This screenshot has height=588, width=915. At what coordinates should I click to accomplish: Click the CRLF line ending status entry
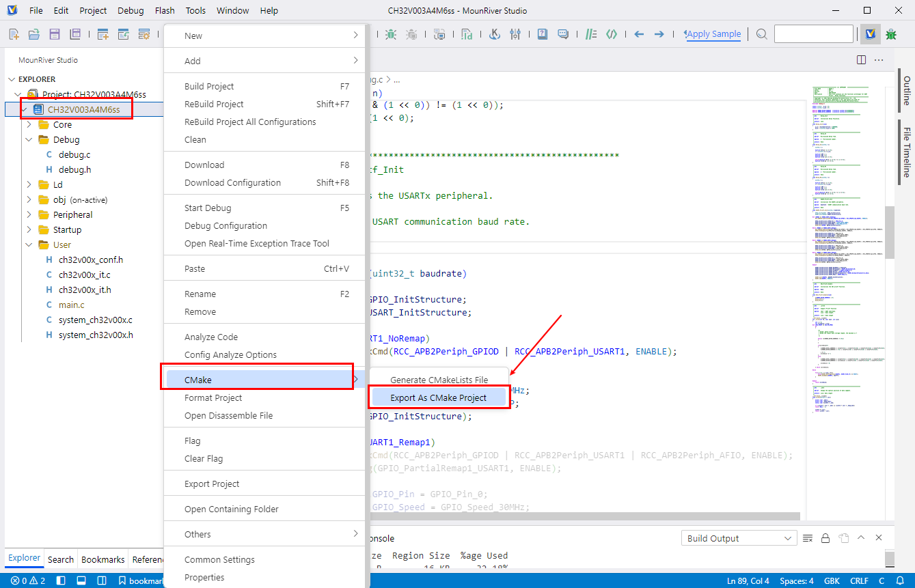tap(859, 581)
